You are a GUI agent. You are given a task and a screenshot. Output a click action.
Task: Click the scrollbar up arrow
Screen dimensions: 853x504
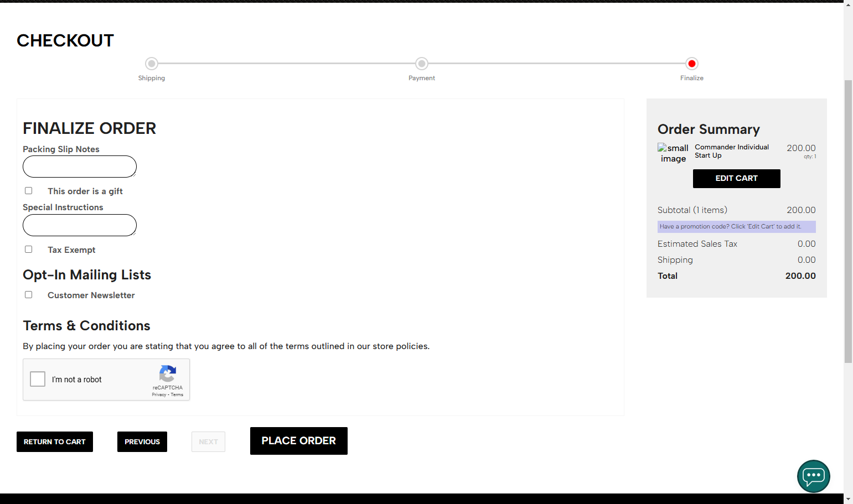tap(848, 4)
